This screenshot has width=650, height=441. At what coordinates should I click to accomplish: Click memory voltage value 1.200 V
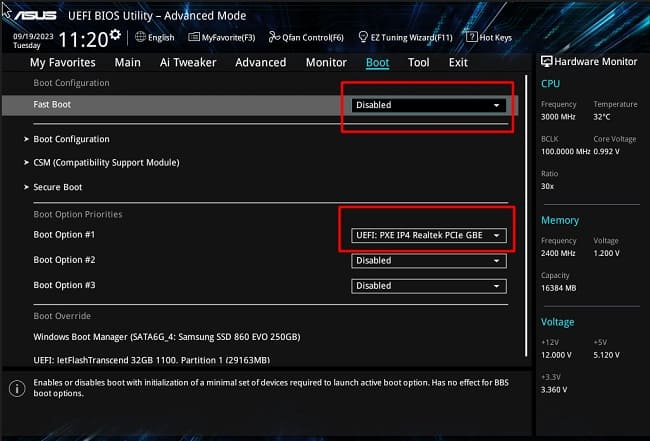tap(606, 253)
